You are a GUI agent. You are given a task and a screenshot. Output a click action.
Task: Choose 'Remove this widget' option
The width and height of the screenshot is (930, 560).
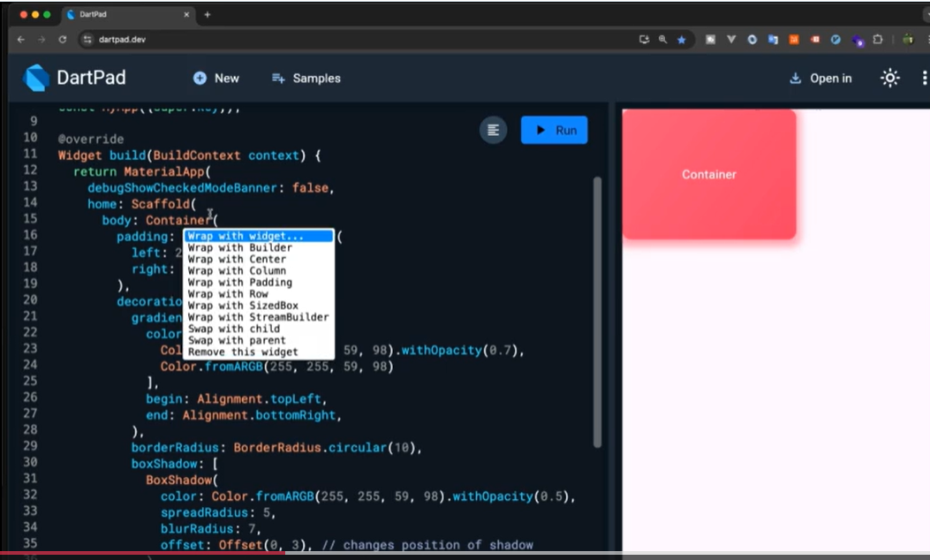point(259,352)
